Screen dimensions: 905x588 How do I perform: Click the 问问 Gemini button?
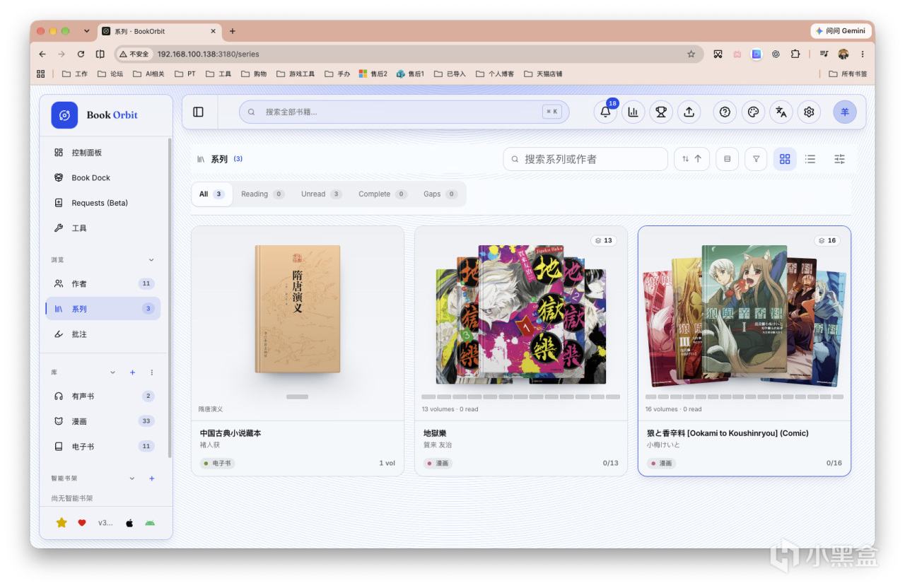[x=839, y=31]
